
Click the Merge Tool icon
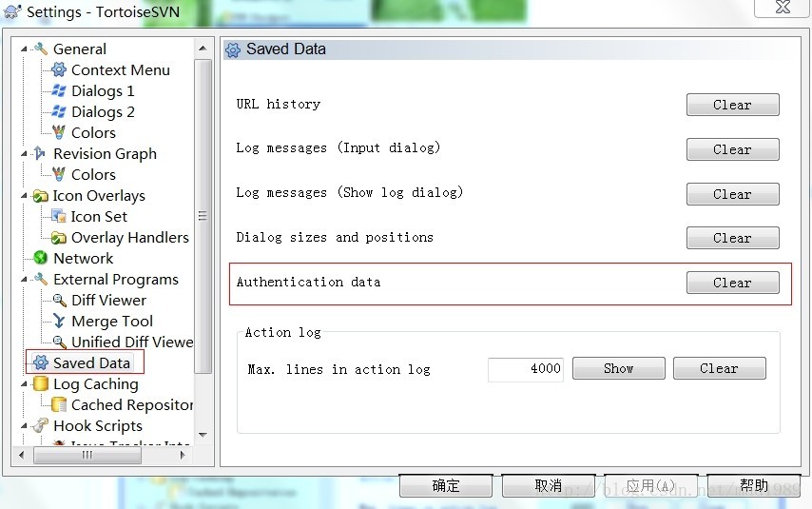pos(59,322)
